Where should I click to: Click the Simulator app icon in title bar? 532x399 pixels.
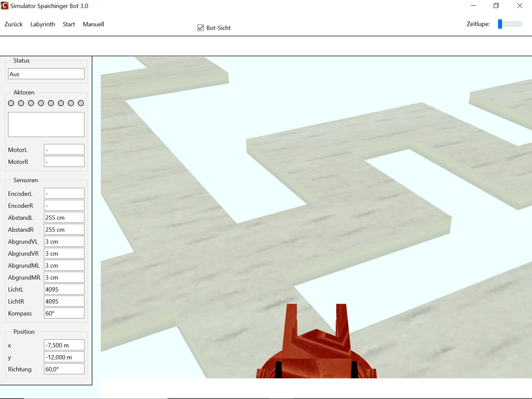(5, 6)
